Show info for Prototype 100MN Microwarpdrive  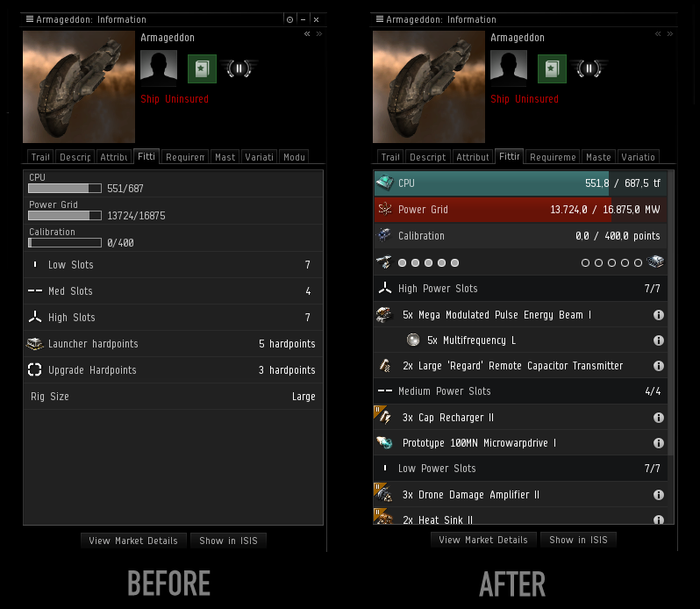tap(658, 443)
